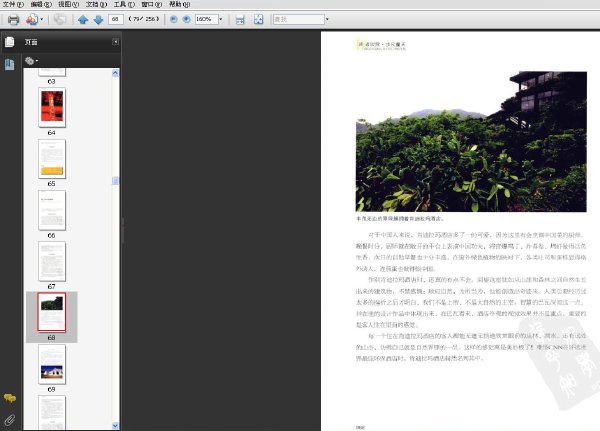Select page thumbnail 68
Viewport: 600px width, 431px height.
point(52,312)
